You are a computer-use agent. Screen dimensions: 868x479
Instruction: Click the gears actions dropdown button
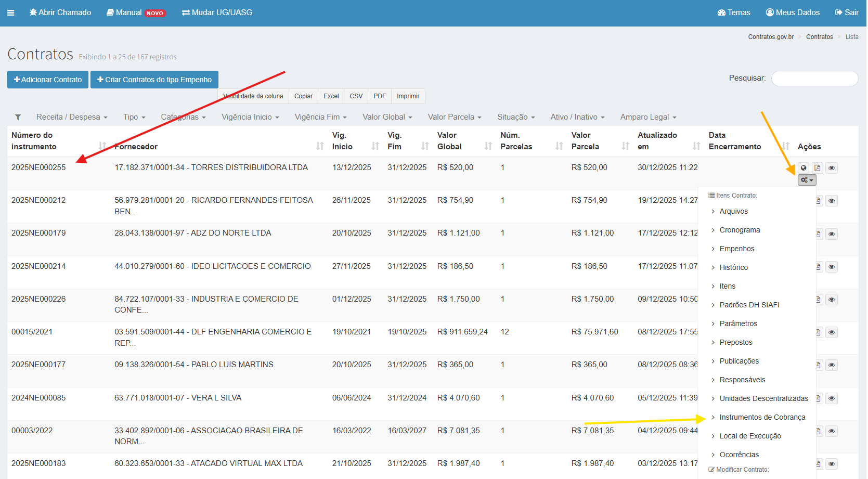click(807, 180)
